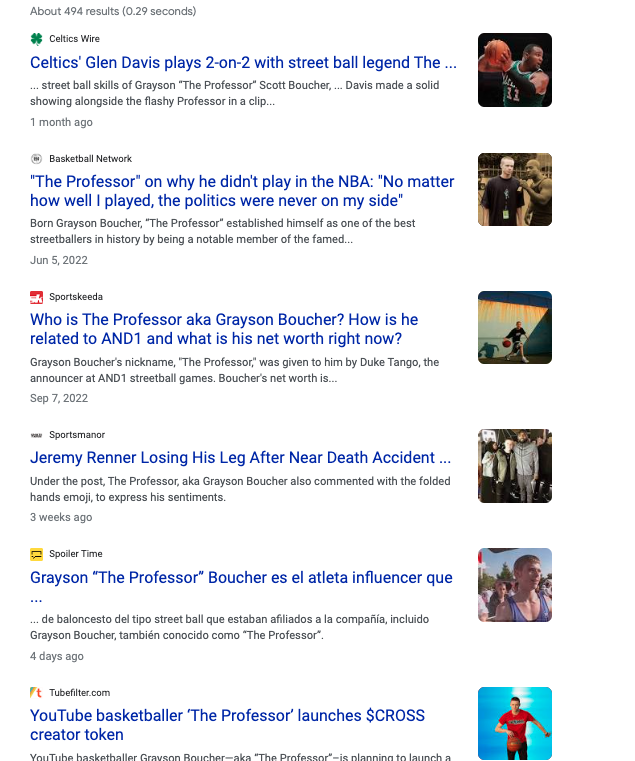Click the Celtics Wire shamrock favicon
This screenshot has width=635, height=761.
click(36, 39)
